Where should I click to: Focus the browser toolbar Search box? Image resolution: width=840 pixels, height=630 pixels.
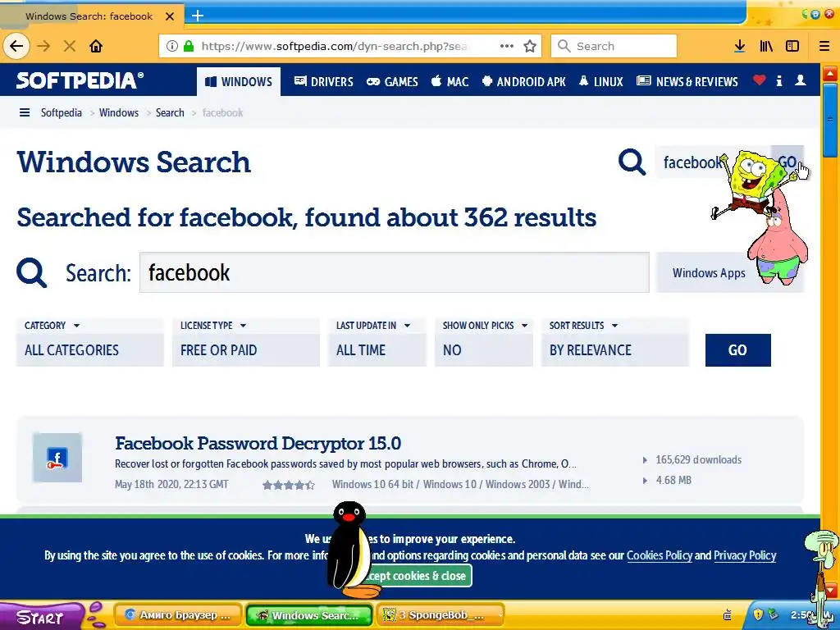[614, 46]
